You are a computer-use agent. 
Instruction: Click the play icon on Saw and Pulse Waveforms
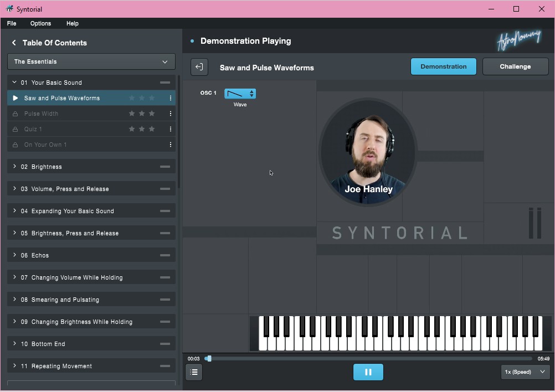(x=15, y=98)
